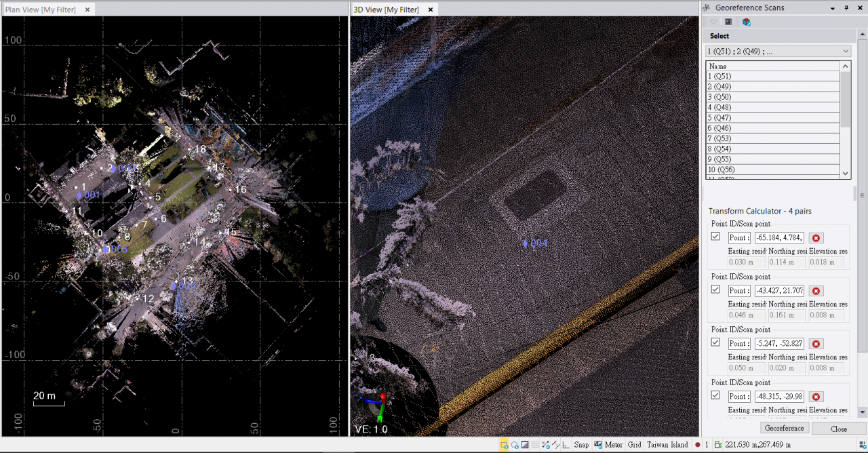The width and height of the screenshot is (868, 453).
Task: Click the Georeference button
Action: point(785,429)
